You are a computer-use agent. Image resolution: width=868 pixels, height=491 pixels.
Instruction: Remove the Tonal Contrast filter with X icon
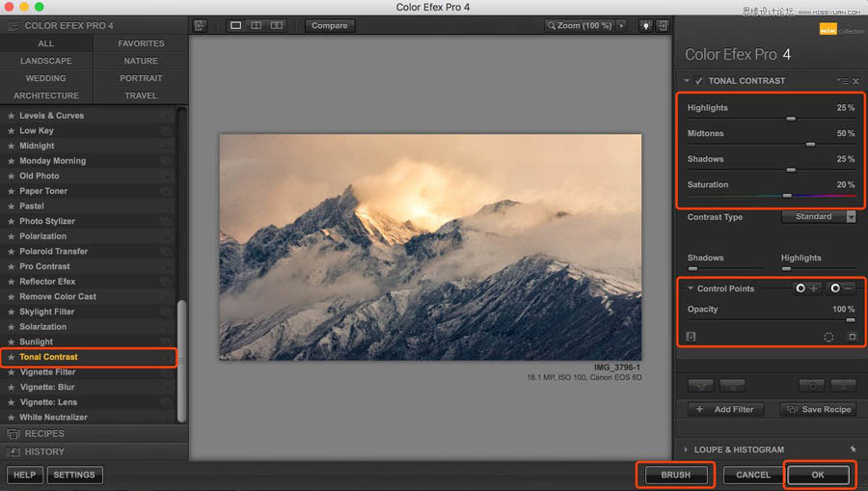[x=855, y=81]
